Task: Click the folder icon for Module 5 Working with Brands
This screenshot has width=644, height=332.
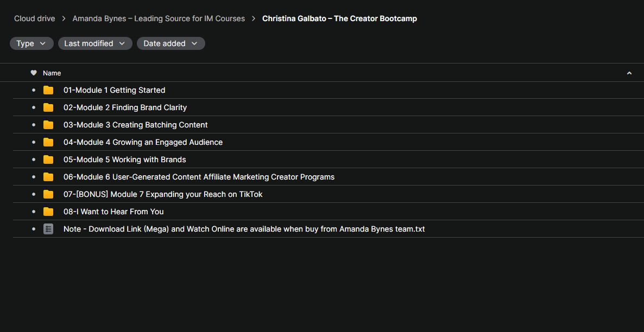Action: pos(48,159)
